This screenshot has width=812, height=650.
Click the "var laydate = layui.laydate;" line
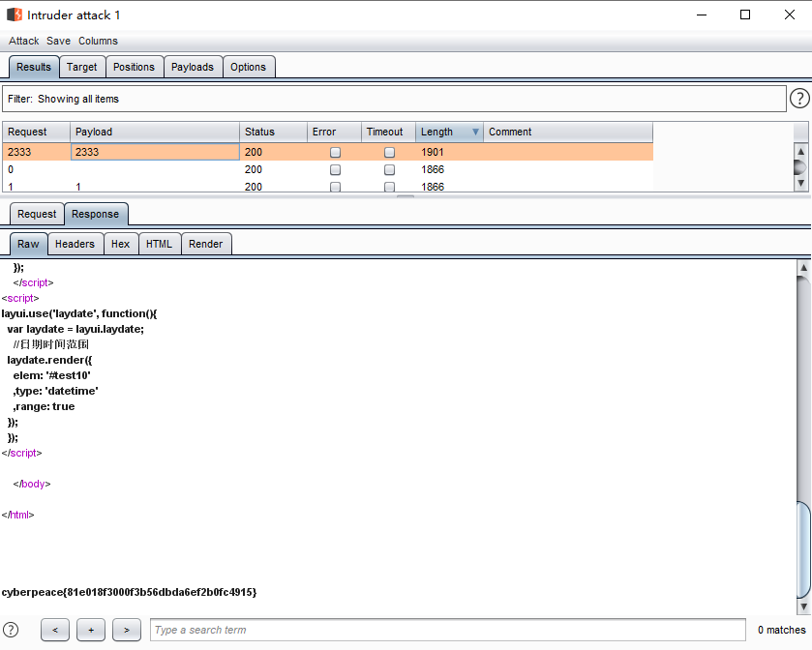[75, 329]
